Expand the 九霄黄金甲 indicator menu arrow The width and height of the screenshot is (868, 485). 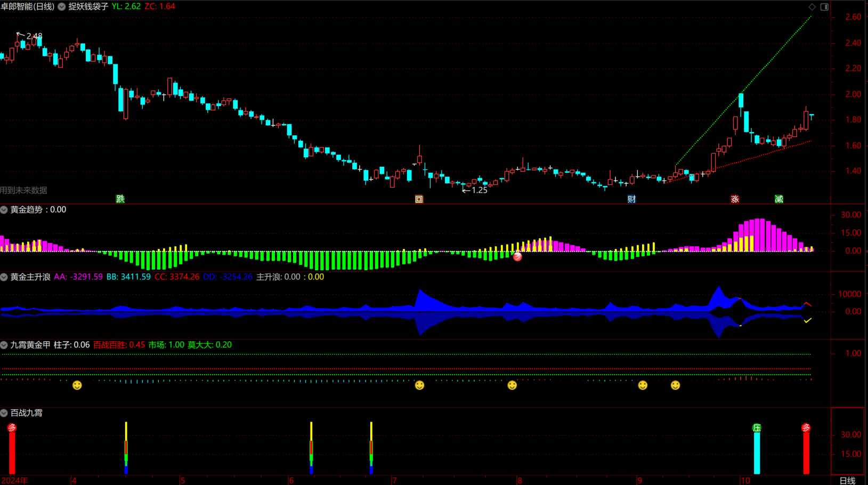[x=4, y=345]
